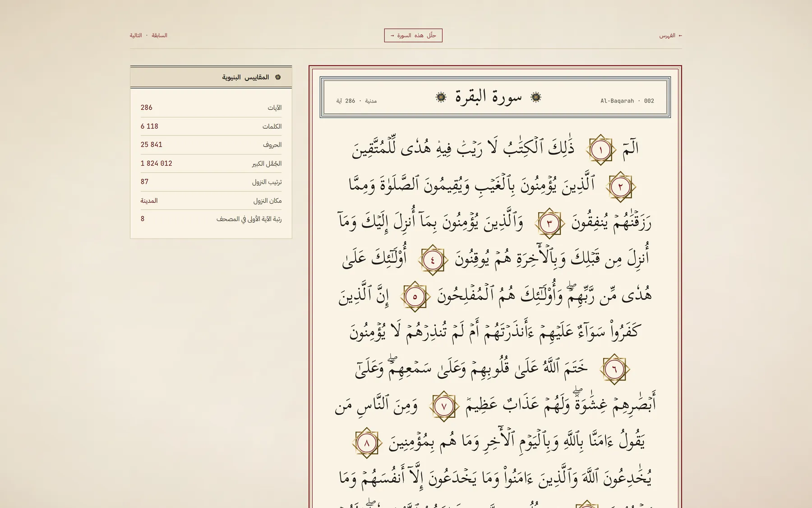812x508 pixels.
Task: Click ornament right of سورة البقرة title
Action: [536, 97]
